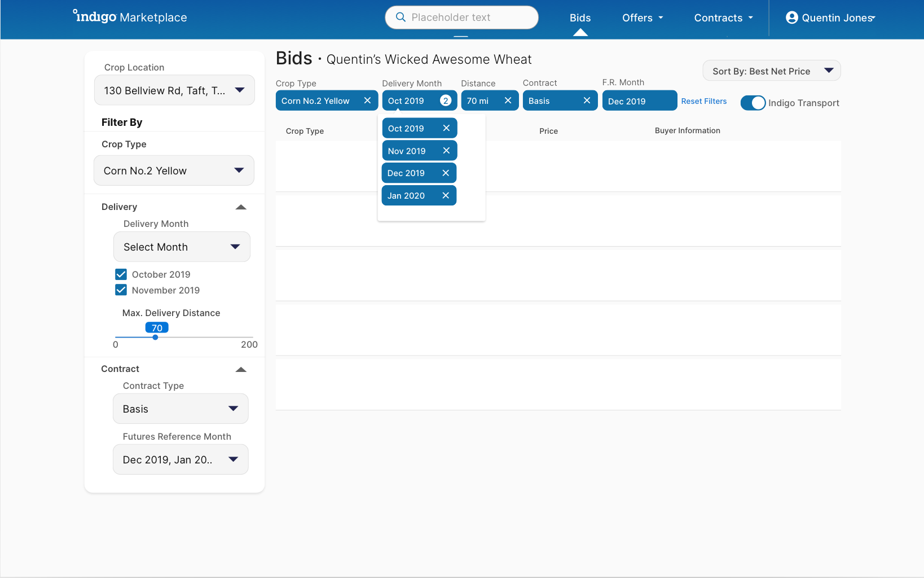Toggle the Indigo Transport switch
The height and width of the screenshot is (578, 924).
753,103
